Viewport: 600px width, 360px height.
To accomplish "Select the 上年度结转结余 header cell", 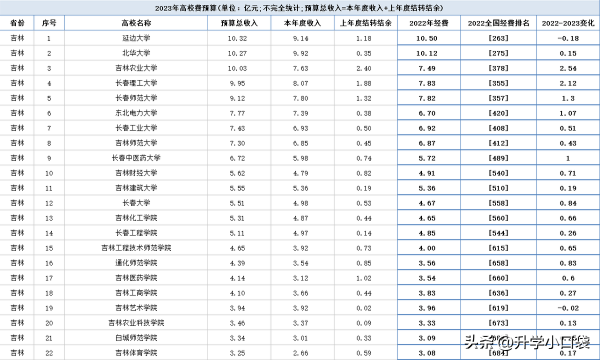I will pyautogui.click(x=366, y=23).
